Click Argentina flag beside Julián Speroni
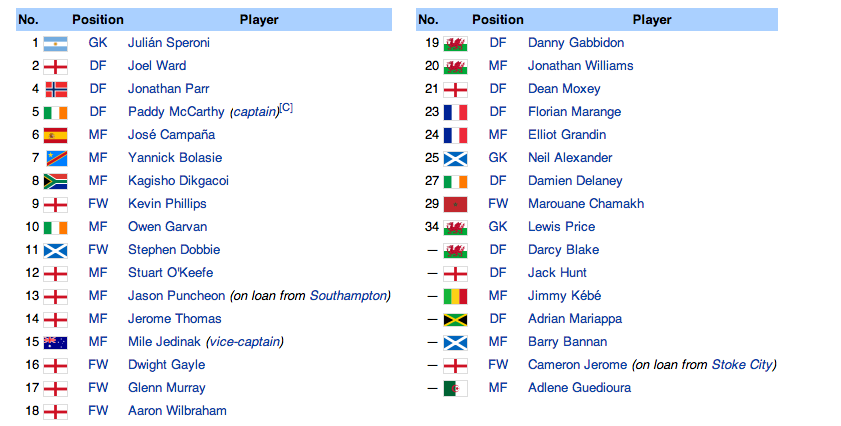Screen dimensions: 841x426 click(x=55, y=43)
